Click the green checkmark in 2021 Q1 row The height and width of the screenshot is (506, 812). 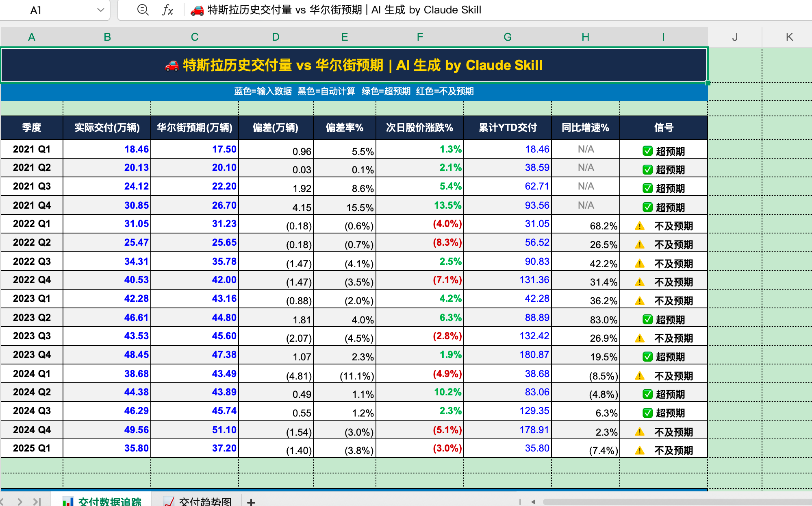click(647, 151)
